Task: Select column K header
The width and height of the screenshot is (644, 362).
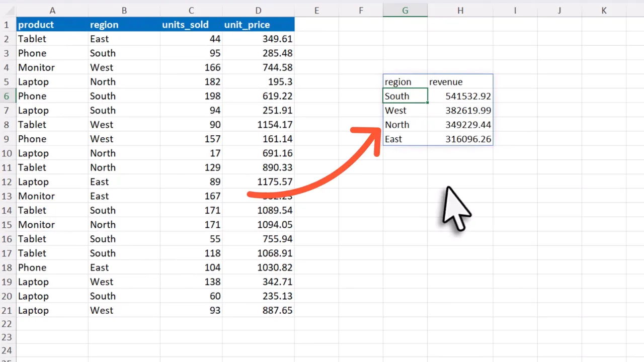Action: [604, 10]
